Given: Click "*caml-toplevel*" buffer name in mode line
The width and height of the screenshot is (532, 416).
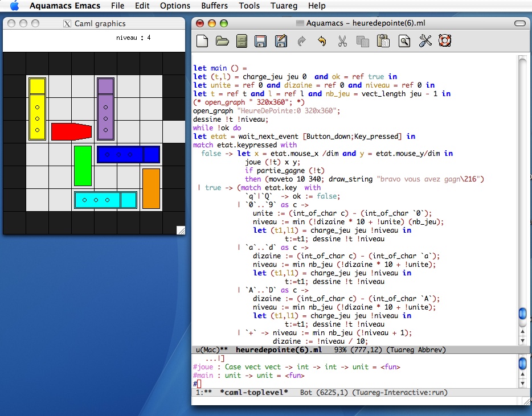Looking at the screenshot, I should coord(254,393).
